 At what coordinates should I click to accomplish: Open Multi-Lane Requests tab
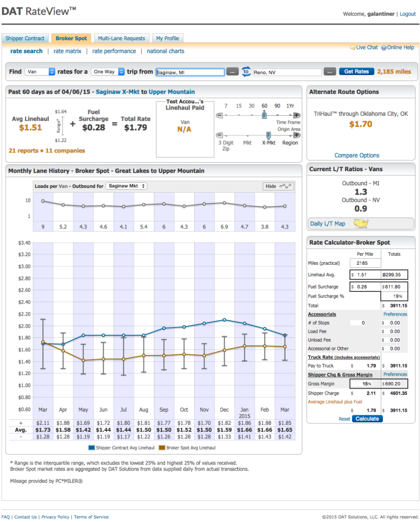coord(121,38)
